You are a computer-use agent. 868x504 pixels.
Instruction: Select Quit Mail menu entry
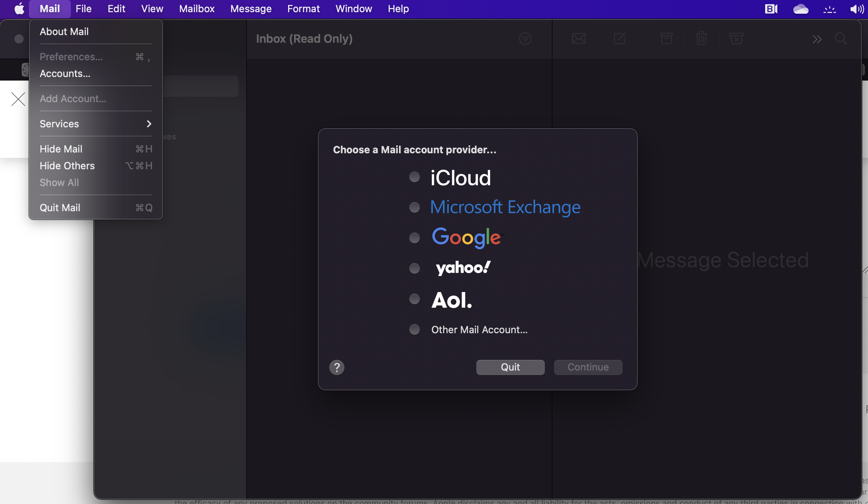click(60, 208)
